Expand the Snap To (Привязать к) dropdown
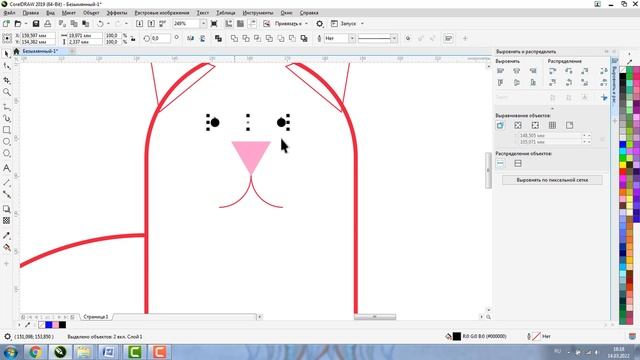Screen dimensions: 640x360 pyautogui.click(x=307, y=24)
